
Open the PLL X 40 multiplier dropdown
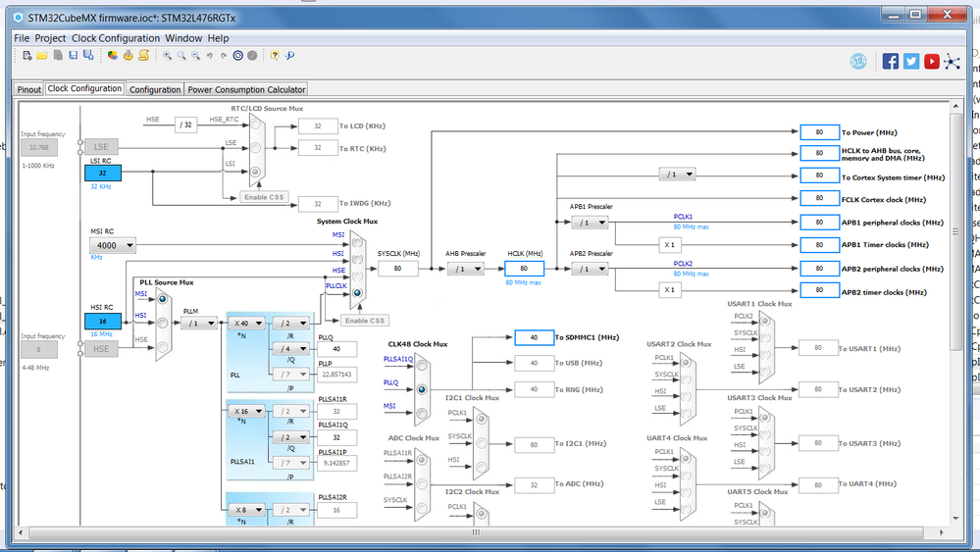[246, 323]
